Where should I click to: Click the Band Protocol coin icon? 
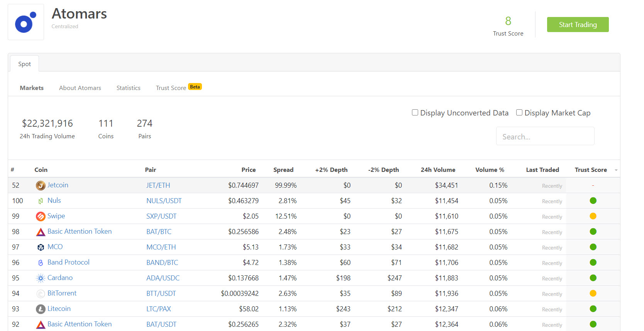(x=41, y=263)
